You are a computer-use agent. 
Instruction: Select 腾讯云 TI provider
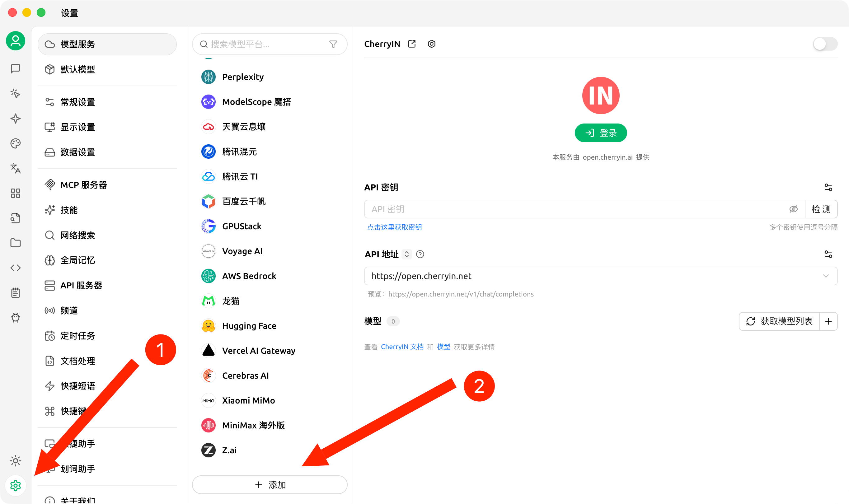(x=270, y=177)
